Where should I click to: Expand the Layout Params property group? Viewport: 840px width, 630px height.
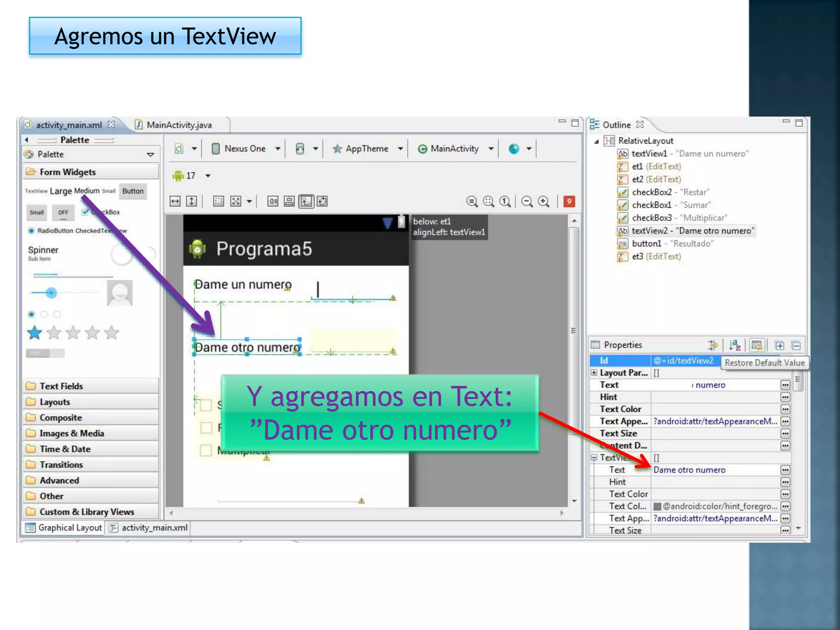[594, 372]
